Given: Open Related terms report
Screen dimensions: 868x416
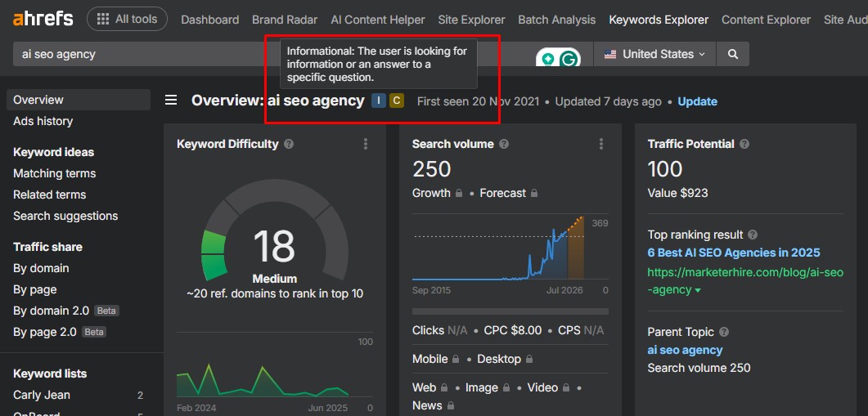Looking at the screenshot, I should click(x=49, y=195).
